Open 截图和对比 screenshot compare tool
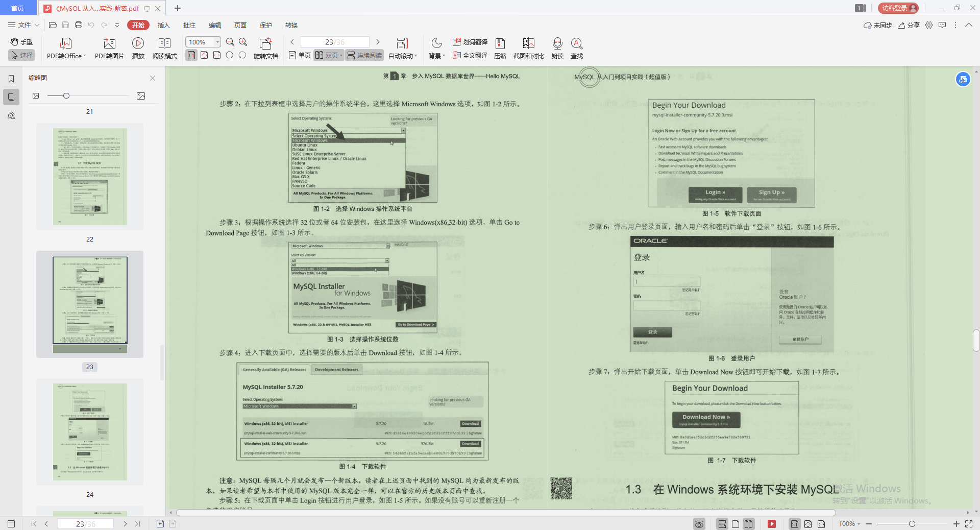 529,49
